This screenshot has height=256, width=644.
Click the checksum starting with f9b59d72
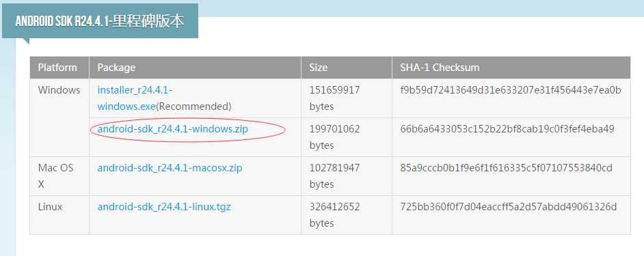point(511,90)
